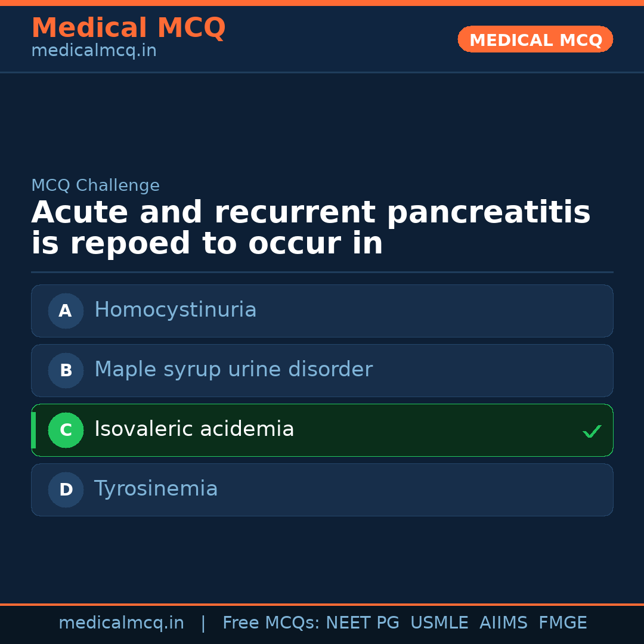The image size is (644, 644).
Task: Click the green accent bar on option C
Action: coord(33,430)
